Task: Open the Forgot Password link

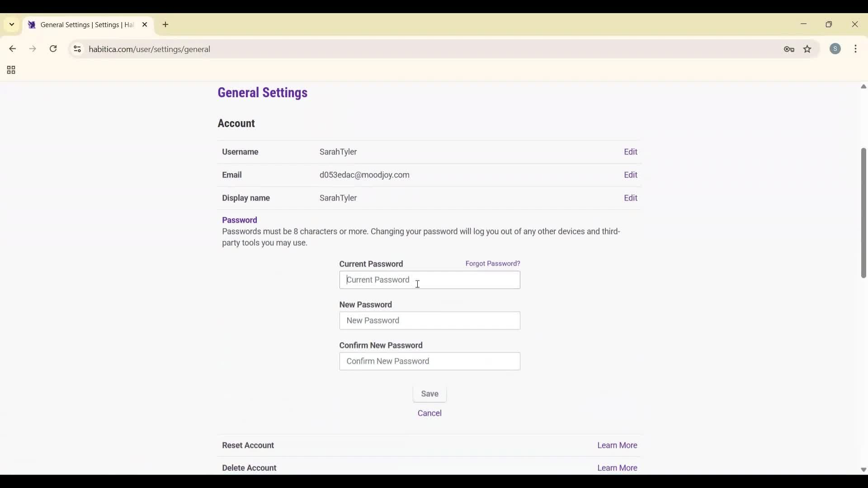Action: click(x=492, y=263)
